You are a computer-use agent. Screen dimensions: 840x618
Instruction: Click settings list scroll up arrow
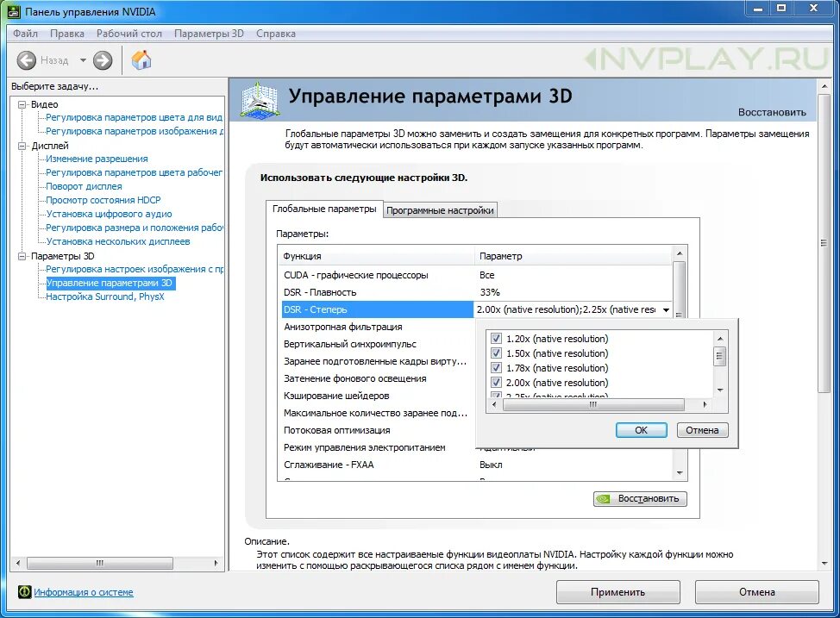click(x=680, y=253)
